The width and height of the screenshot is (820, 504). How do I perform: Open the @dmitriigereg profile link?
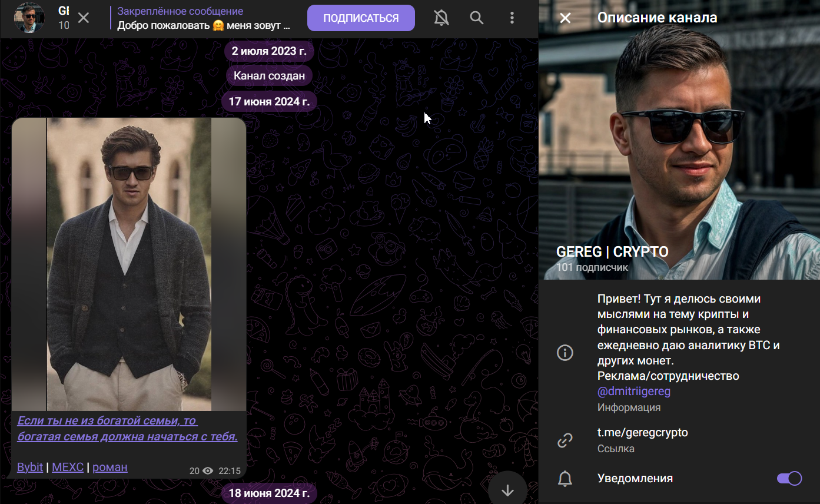[633, 392]
